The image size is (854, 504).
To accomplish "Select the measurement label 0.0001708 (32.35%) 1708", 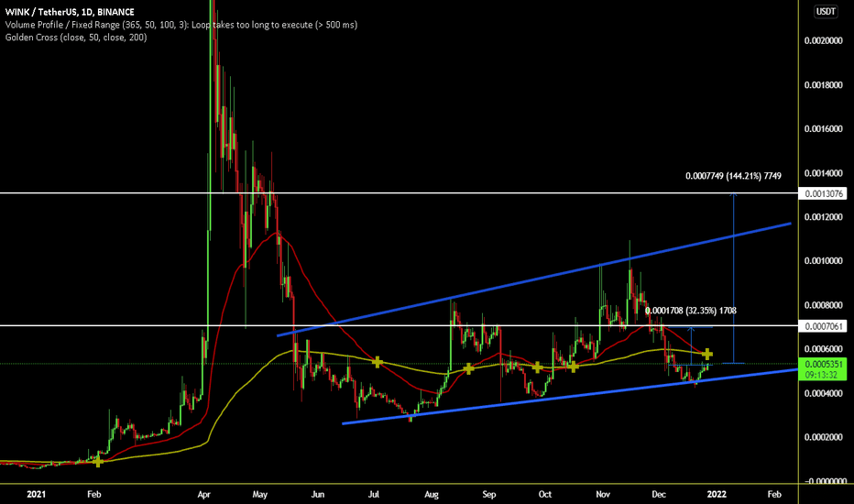I will 691,311.
